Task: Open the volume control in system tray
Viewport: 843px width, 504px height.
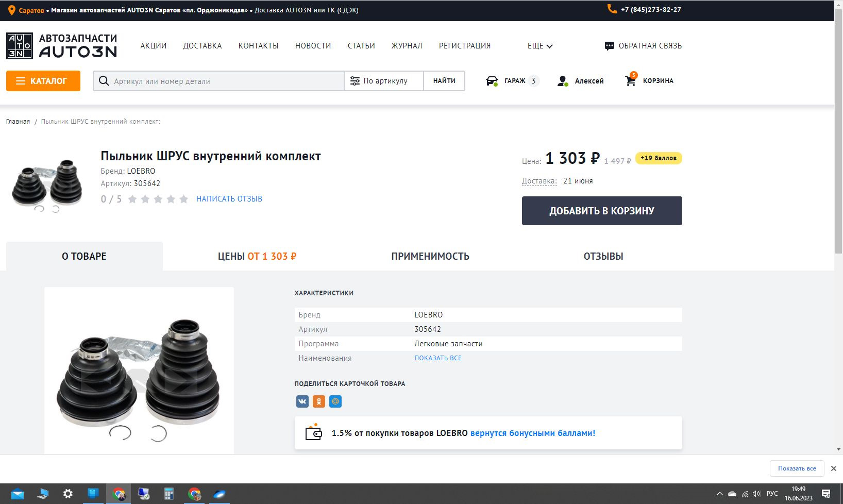Action: coord(757,494)
